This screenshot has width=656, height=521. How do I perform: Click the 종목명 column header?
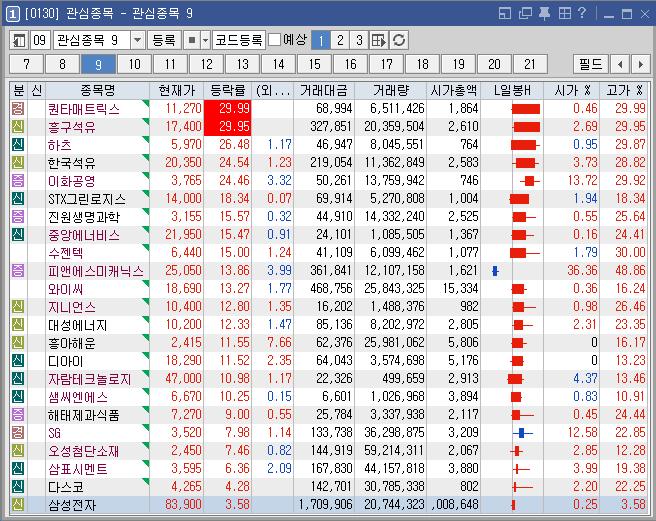pos(97,90)
